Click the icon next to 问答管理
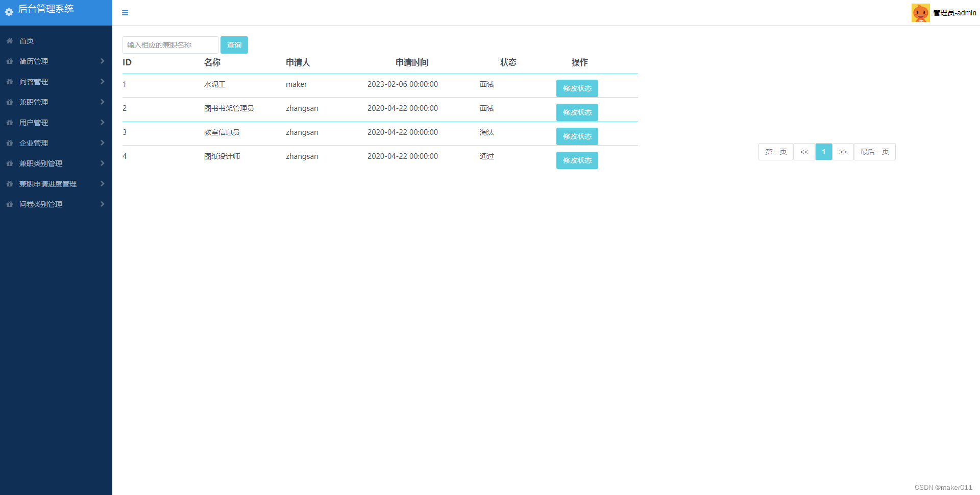 click(9, 82)
